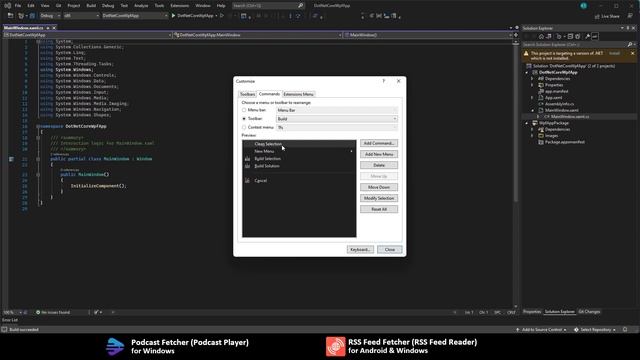Switch to the Commands tab in Customize

(x=269, y=94)
